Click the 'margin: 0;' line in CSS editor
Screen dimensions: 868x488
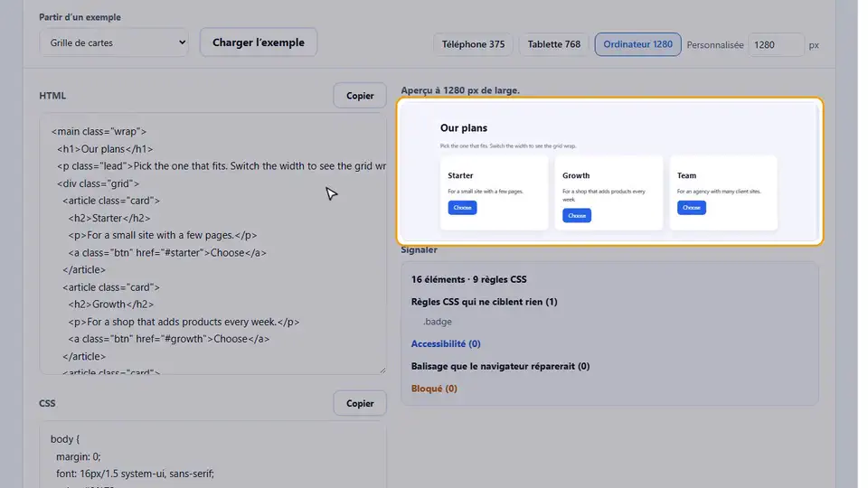78,456
